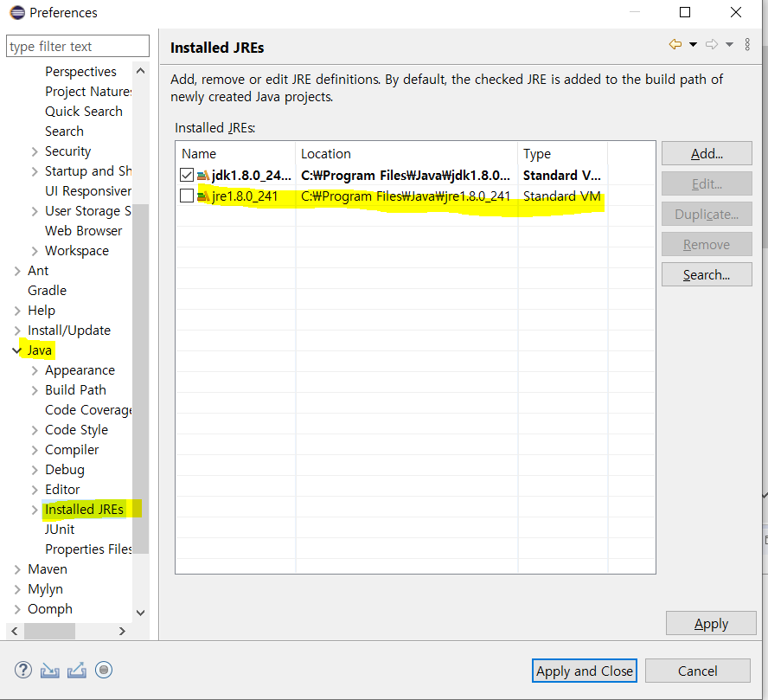This screenshot has width=768, height=700.
Task: Click the Apply button
Action: 711,623
